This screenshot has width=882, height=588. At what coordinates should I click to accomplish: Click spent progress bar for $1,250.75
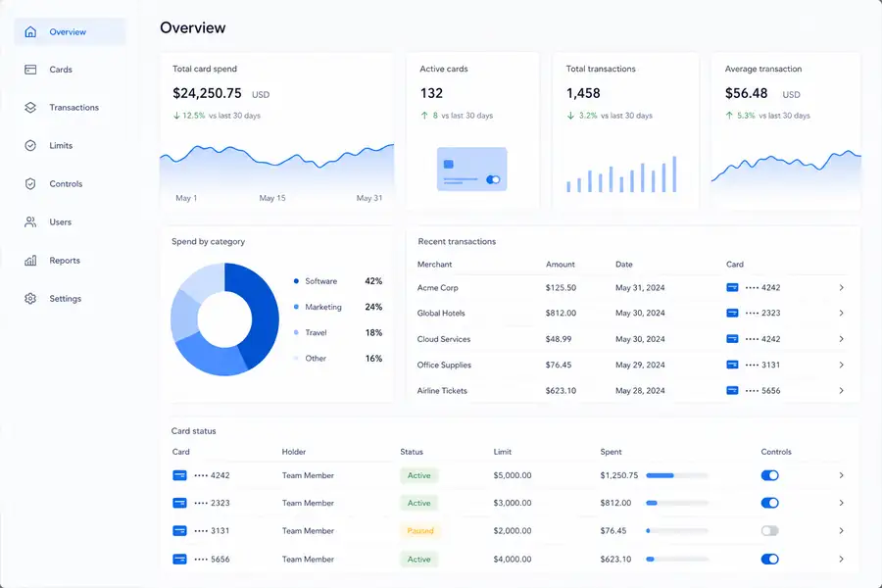(x=677, y=475)
